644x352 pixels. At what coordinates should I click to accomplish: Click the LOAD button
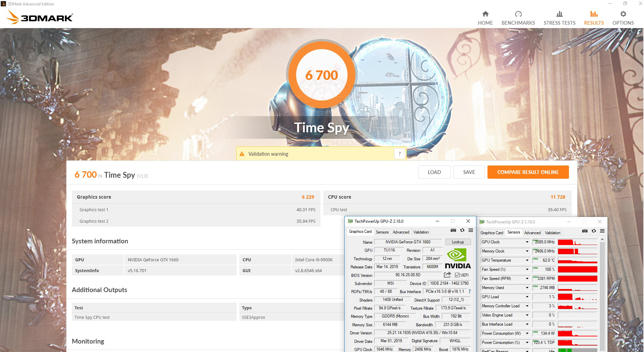(434, 172)
